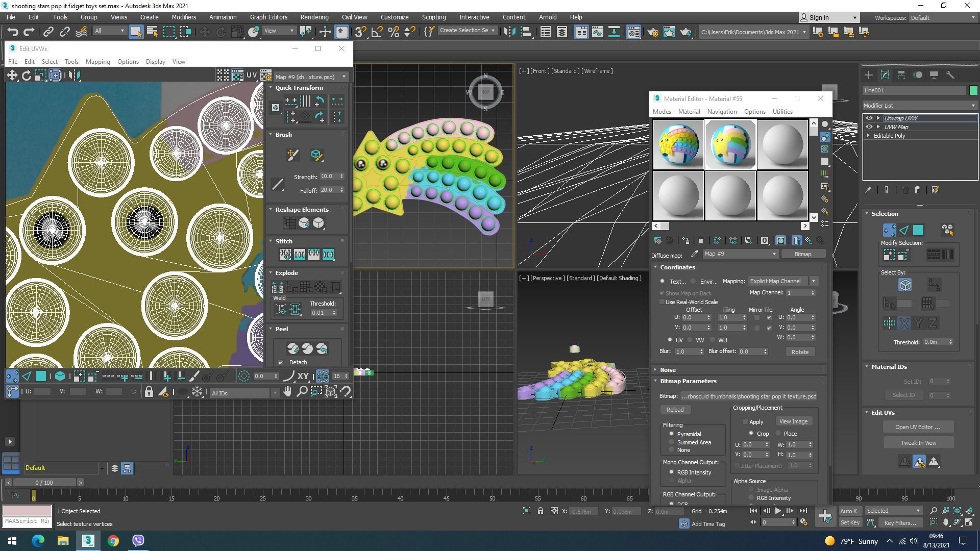Select polygon sub-object mode in Selection rollout

(918, 230)
